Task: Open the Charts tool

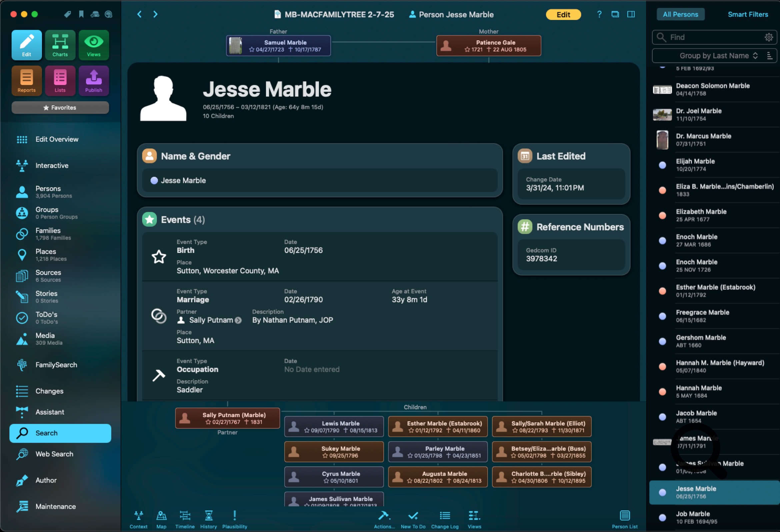Action: [x=60, y=45]
